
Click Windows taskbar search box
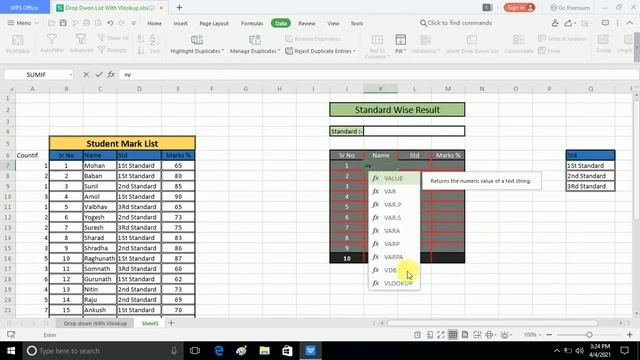pyautogui.click(x=102, y=351)
